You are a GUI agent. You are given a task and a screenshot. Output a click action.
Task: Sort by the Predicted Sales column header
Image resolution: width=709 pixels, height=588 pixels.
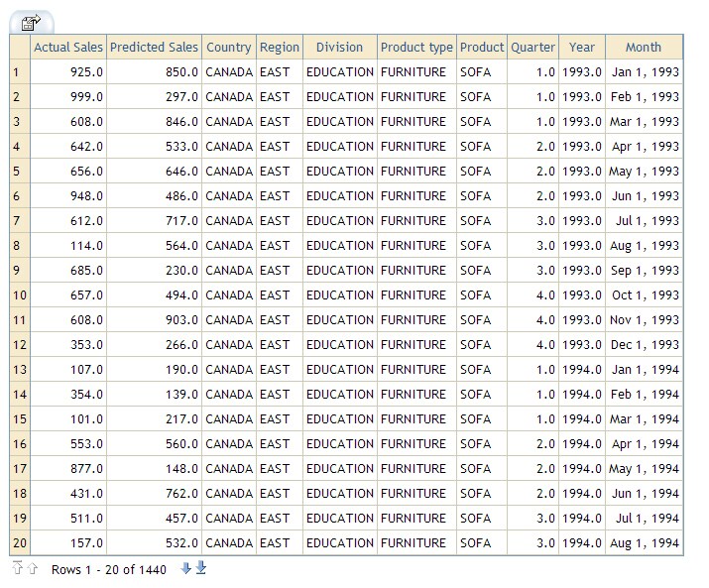tap(154, 47)
